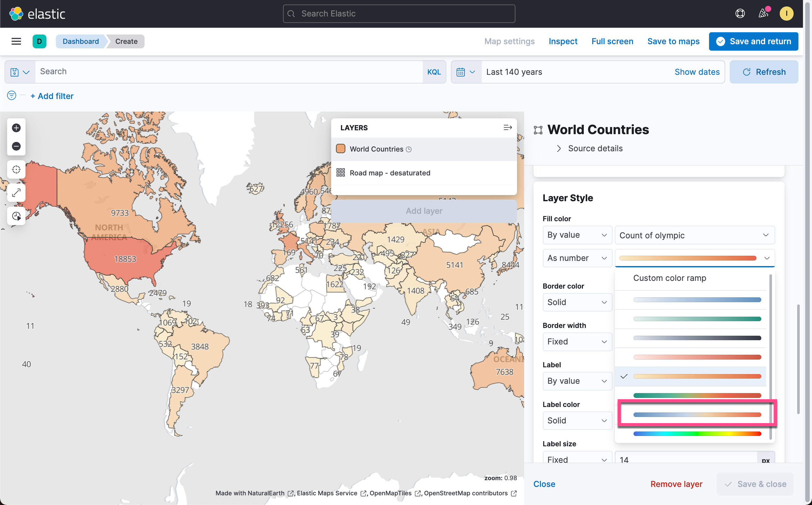The width and height of the screenshot is (812, 505).
Task: Choose Custom color ramp option
Action: [x=669, y=278]
